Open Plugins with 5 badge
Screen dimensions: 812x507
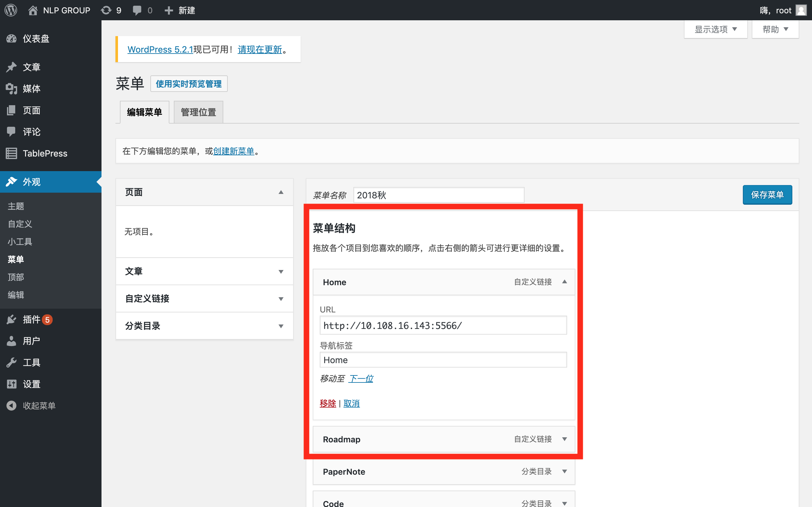31,319
